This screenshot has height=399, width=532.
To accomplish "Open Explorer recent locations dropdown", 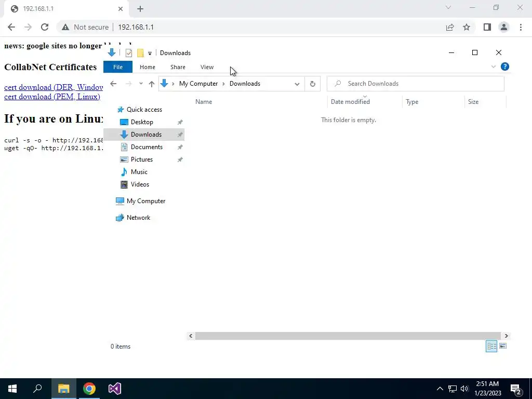I will 141,84.
